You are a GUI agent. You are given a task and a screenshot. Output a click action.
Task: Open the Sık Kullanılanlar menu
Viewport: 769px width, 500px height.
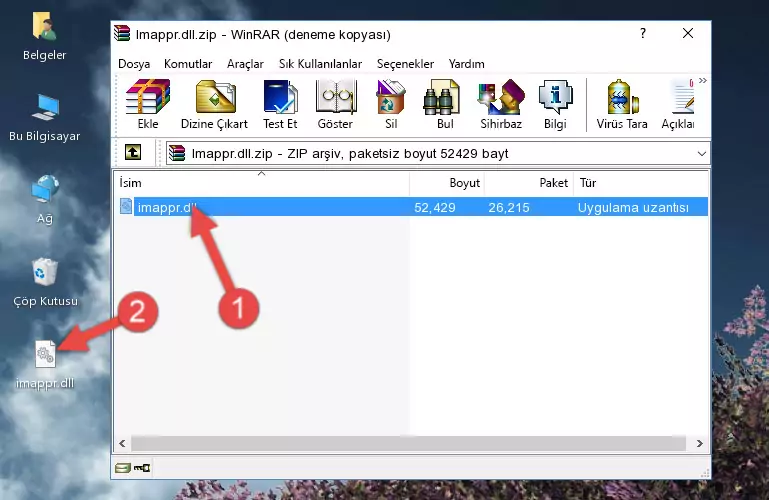[320, 64]
